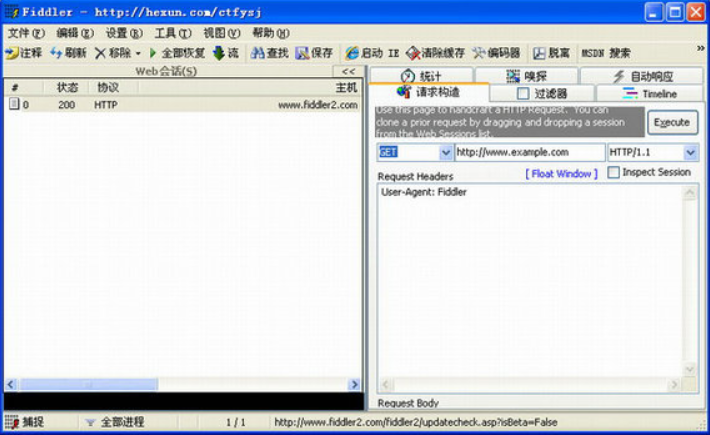Enable the Inspect Session checkbox
This screenshot has height=435, width=710.
(613, 173)
